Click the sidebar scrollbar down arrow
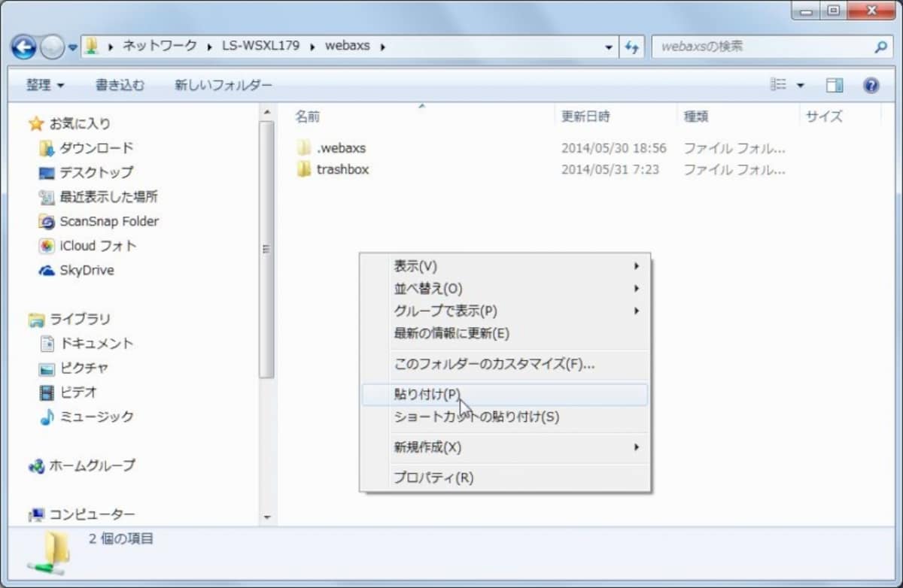 point(266,517)
